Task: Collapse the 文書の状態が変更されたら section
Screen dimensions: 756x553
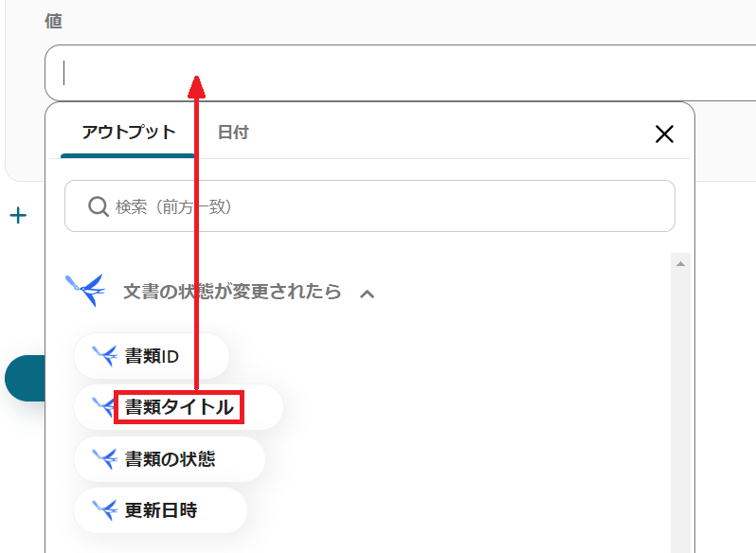Action: click(x=367, y=294)
